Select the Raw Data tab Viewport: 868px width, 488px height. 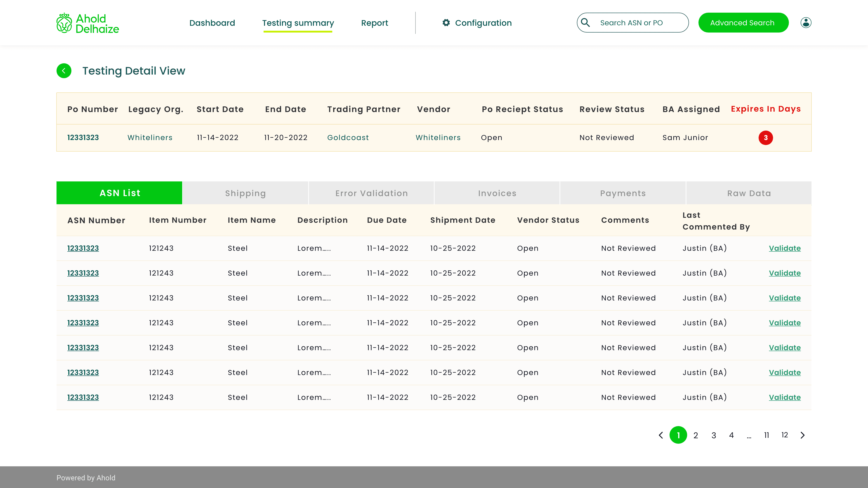[749, 193]
